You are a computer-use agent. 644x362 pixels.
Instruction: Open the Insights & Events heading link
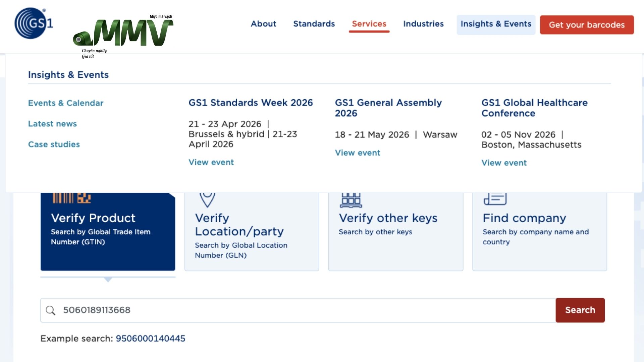[x=68, y=75]
